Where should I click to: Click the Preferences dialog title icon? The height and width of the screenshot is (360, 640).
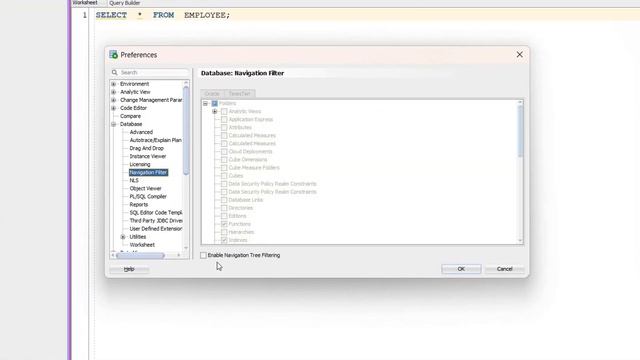113,54
